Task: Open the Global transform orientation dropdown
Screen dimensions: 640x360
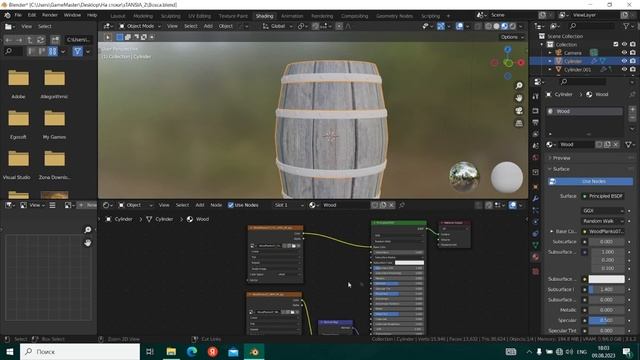Action: pos(277,26)
